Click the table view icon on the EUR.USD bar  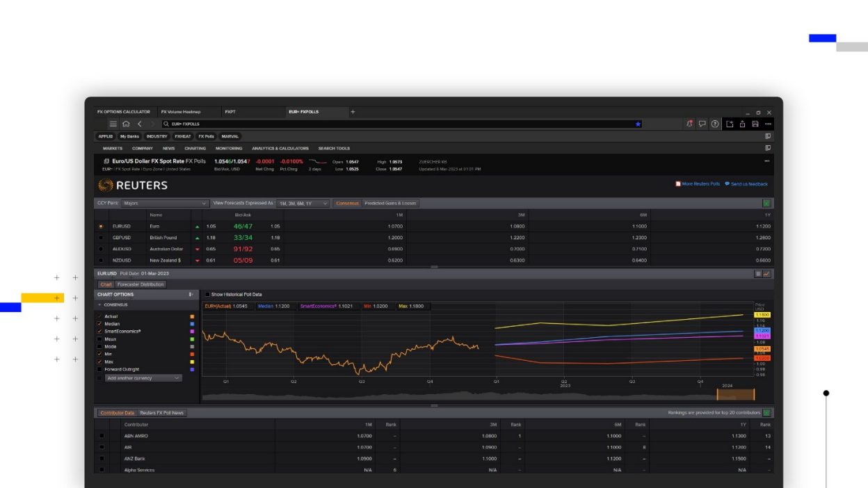758,274
